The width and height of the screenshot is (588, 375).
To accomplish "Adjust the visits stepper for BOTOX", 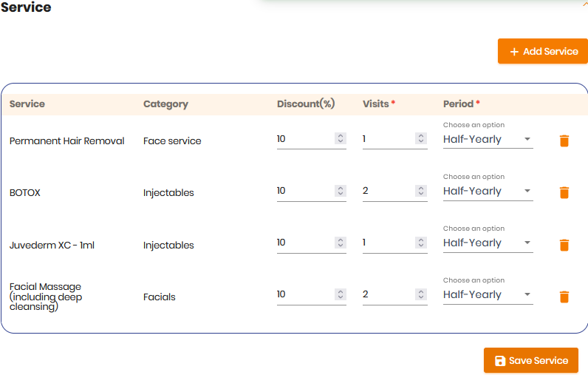I will [421, 191].
